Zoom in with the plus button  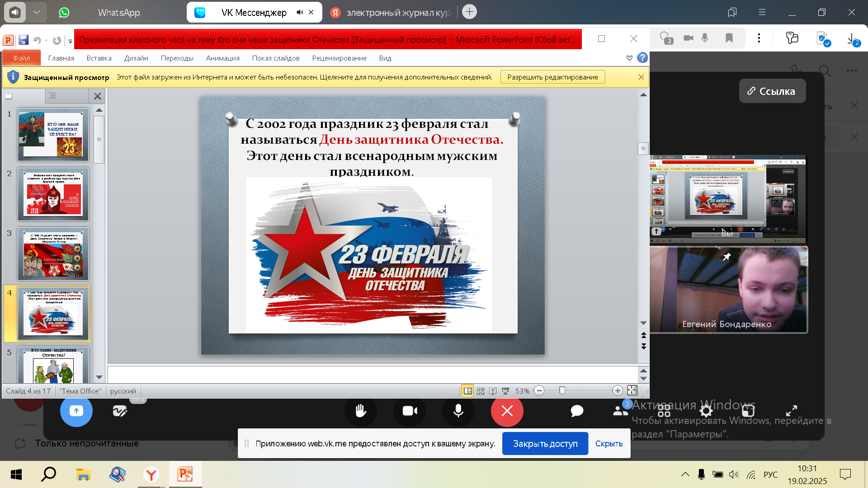(618, 391)
